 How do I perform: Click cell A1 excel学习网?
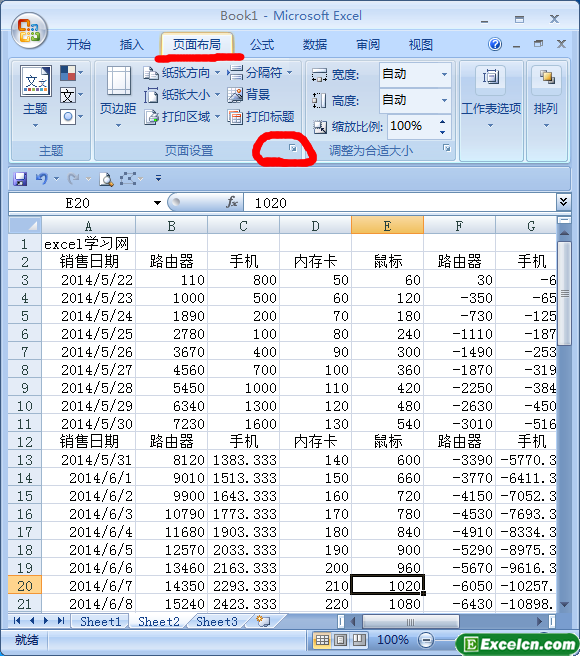click(x=88, y=243)
